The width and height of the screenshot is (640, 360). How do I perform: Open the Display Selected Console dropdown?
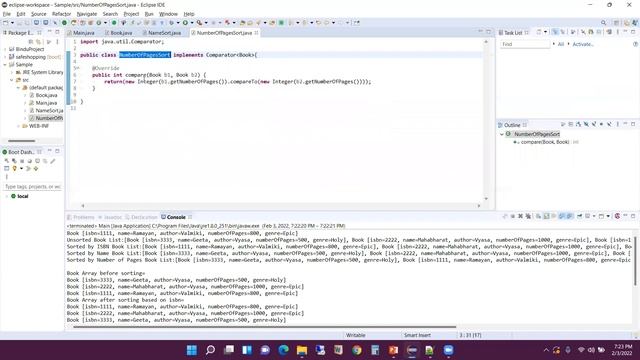(x=594, y=216)
